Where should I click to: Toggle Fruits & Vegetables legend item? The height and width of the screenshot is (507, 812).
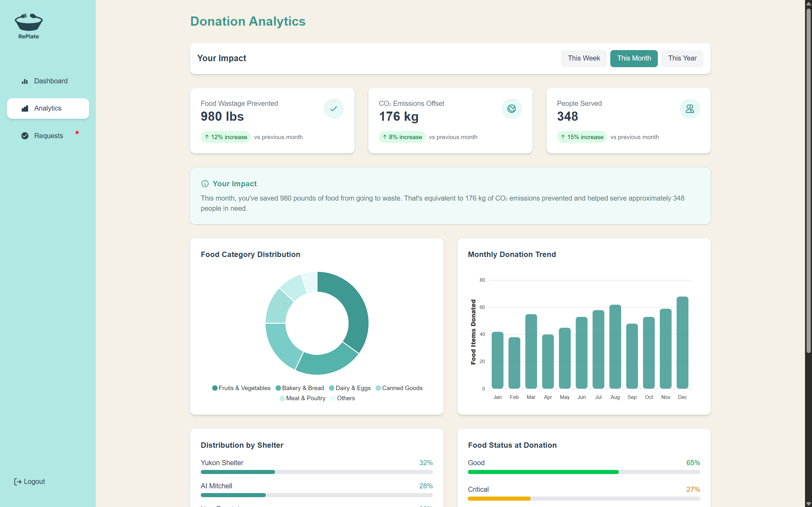tap(241, 388)
